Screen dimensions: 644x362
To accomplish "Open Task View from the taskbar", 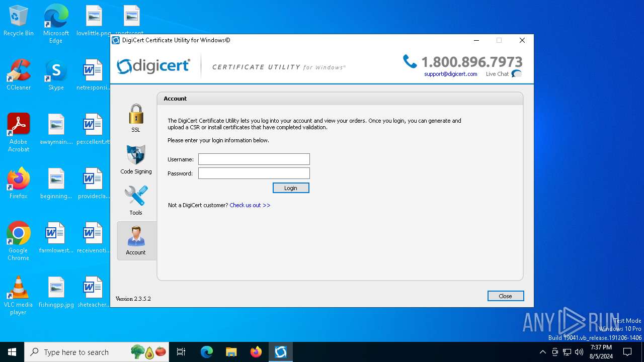I will pyautogui.click(x=181, y=352).
